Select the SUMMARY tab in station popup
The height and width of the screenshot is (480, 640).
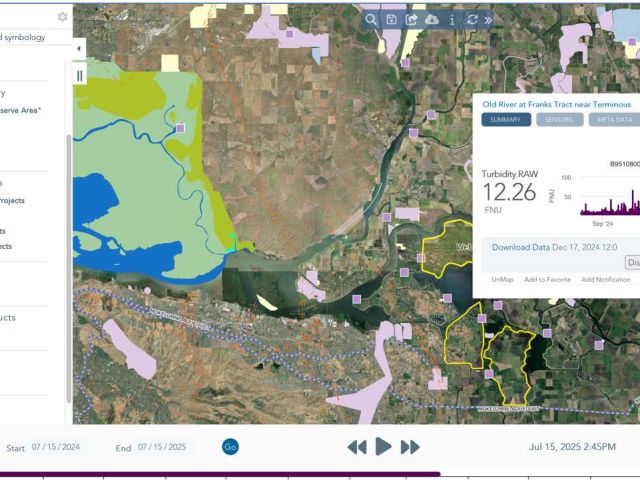point(506,120)
